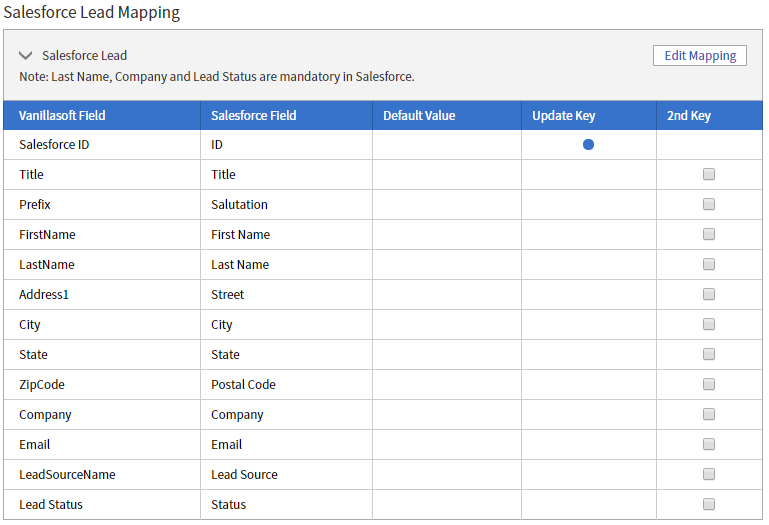Click the 'Address1' Vanillasoft field cell
Viewport: 769px width, 525px height.
102,294
